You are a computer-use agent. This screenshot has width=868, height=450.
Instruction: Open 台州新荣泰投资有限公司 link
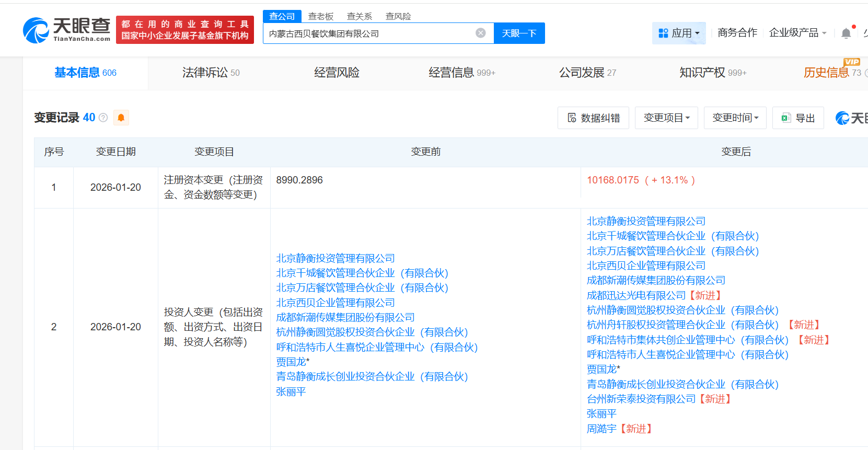(x=641, y=399)
